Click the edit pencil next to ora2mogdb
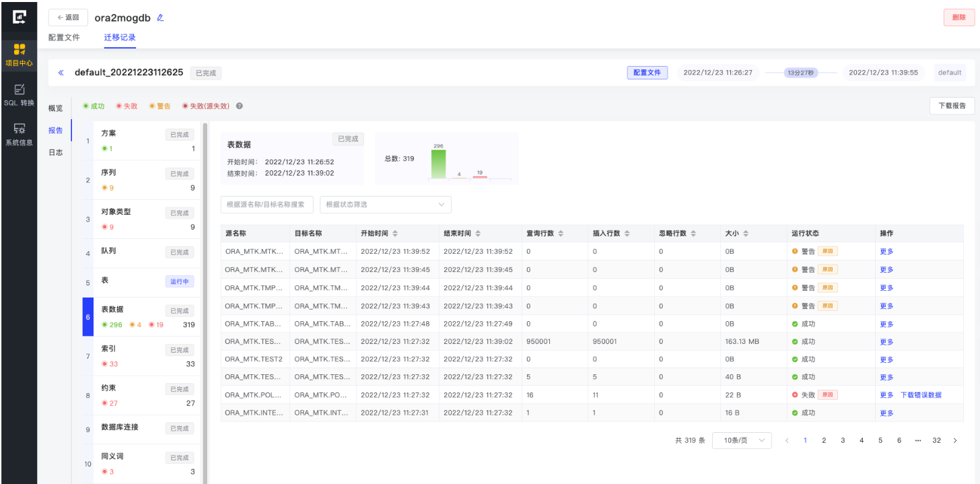This screenshot has width=980, height=484. tap(160, 18)
